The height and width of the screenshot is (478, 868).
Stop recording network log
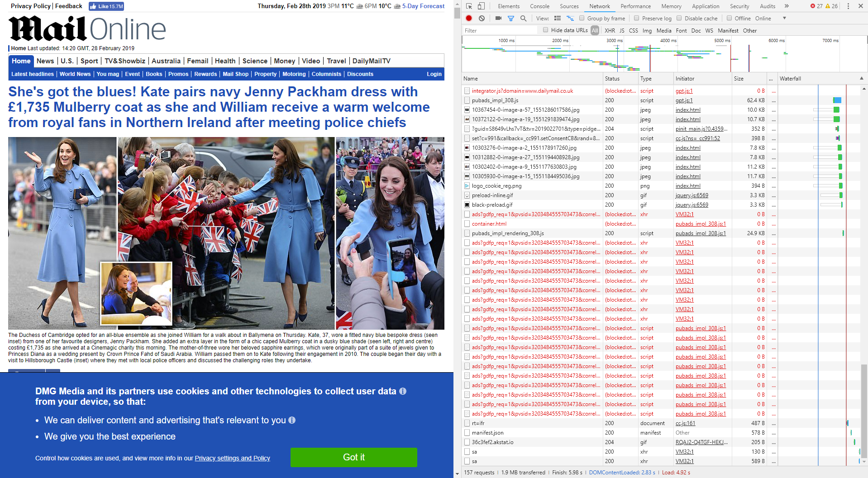click(x=469, y=19)
